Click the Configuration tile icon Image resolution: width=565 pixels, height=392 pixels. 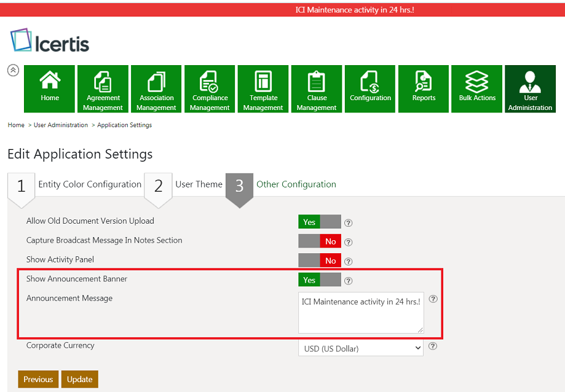(x=370, y=82)
